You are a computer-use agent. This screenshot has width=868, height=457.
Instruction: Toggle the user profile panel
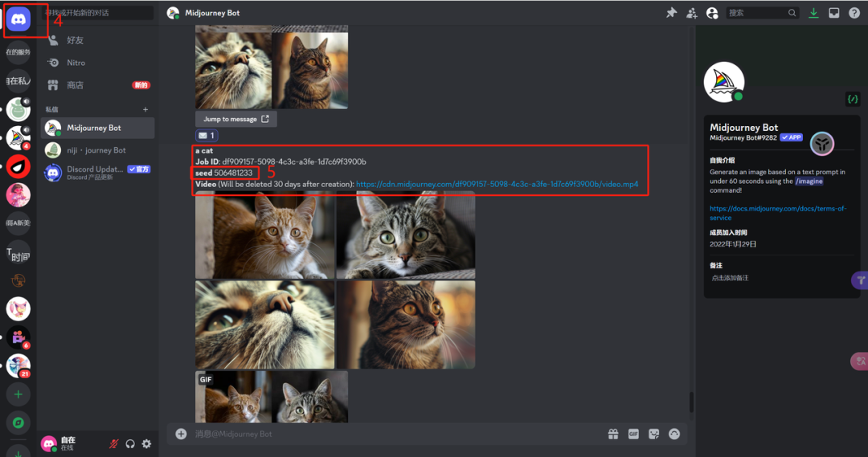tap(711, 13)
